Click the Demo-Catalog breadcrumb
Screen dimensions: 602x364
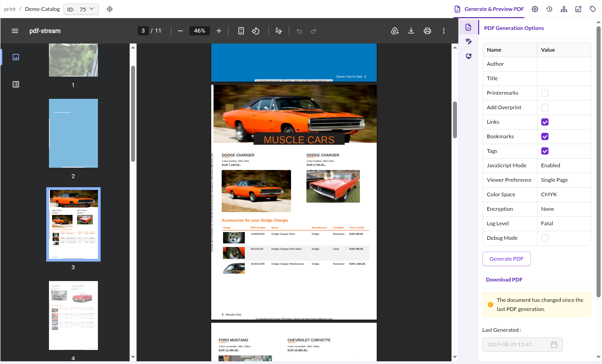coord(42,9)
